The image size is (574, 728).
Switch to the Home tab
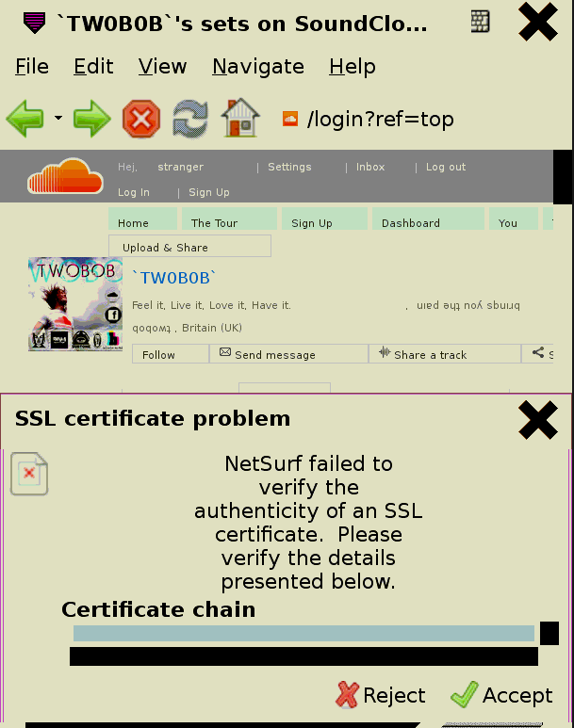point(142,218)
